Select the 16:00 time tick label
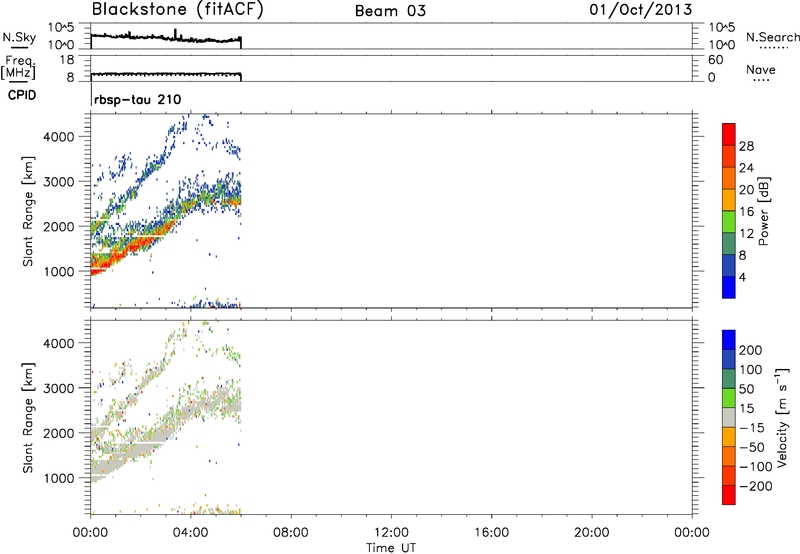The width and height of the screenshot is (800, 554). [491, 533]
